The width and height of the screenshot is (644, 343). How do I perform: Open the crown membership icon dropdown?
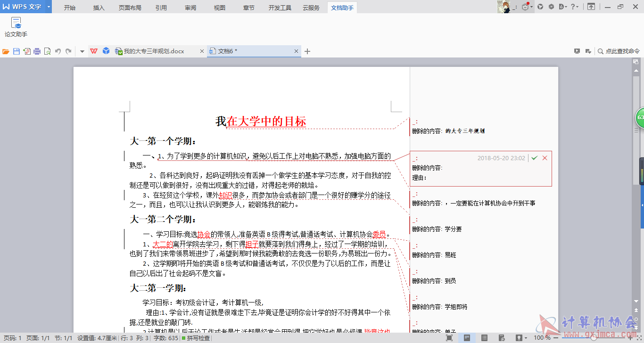(x=527, y=7)
